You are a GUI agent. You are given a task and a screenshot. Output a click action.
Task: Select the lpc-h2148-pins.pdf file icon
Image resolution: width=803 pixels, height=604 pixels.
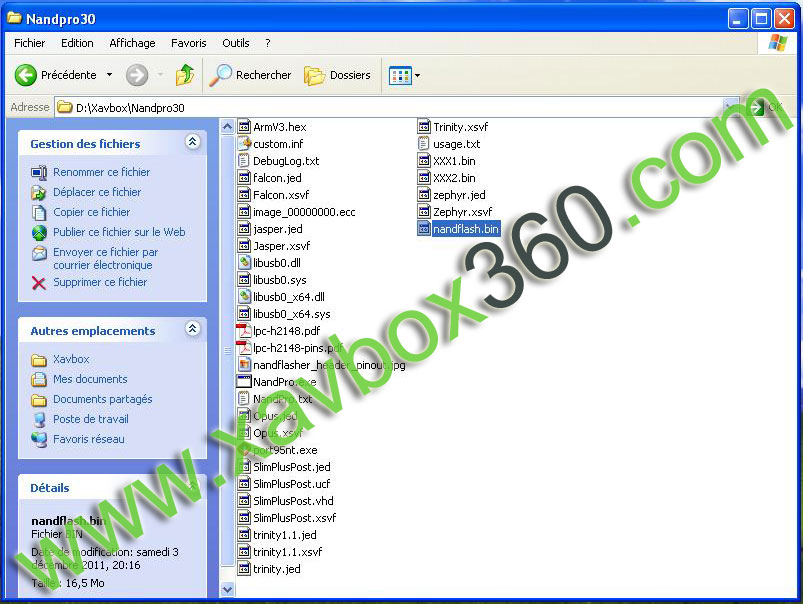click(244, 347)
